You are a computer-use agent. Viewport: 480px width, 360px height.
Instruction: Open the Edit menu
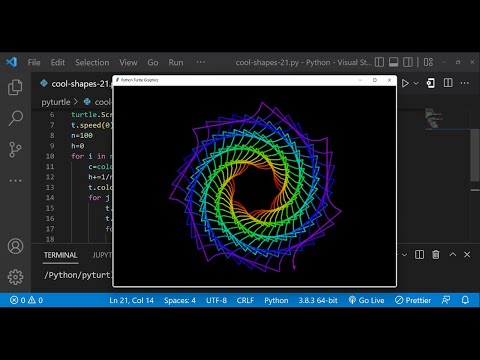[58, 63]
